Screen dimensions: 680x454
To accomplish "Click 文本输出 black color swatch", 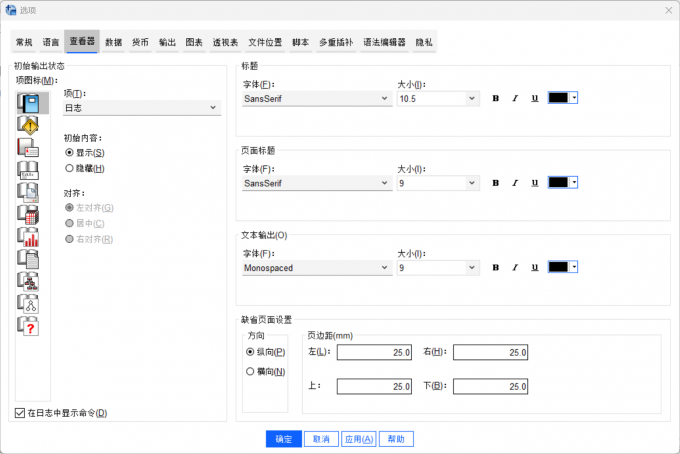I will click(x=559, y=267).
